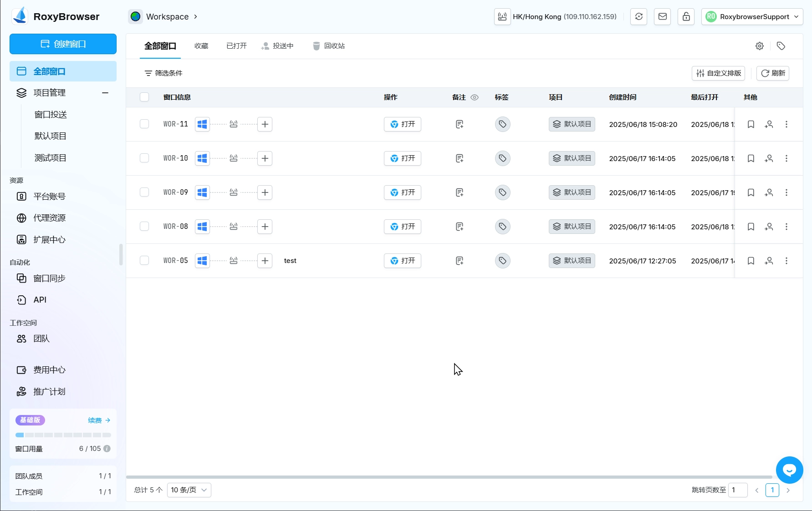Open table settings gear icon
The height and width of the screenshot is (511, 812).
pos(759,46)
